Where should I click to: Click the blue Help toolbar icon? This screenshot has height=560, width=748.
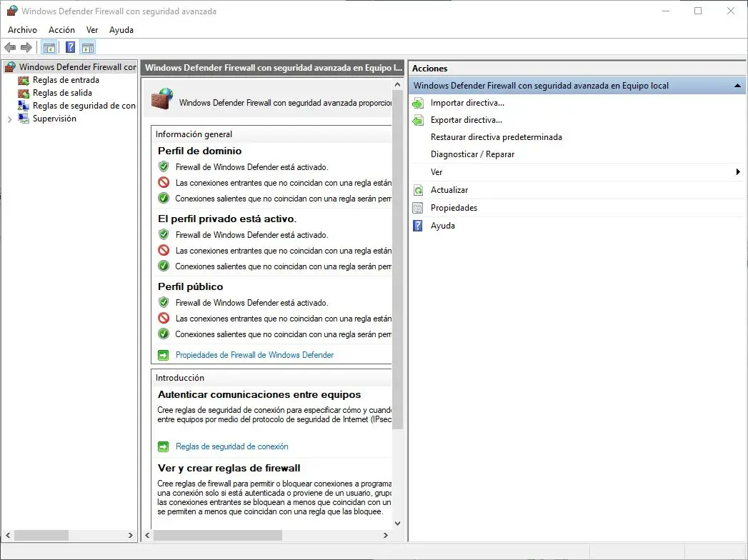coord(70,47)
